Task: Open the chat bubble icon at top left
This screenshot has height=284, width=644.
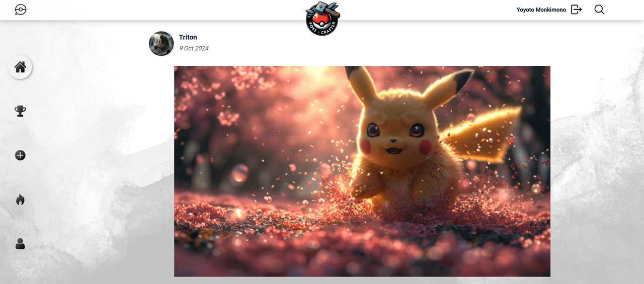Action: pos(21,10)
